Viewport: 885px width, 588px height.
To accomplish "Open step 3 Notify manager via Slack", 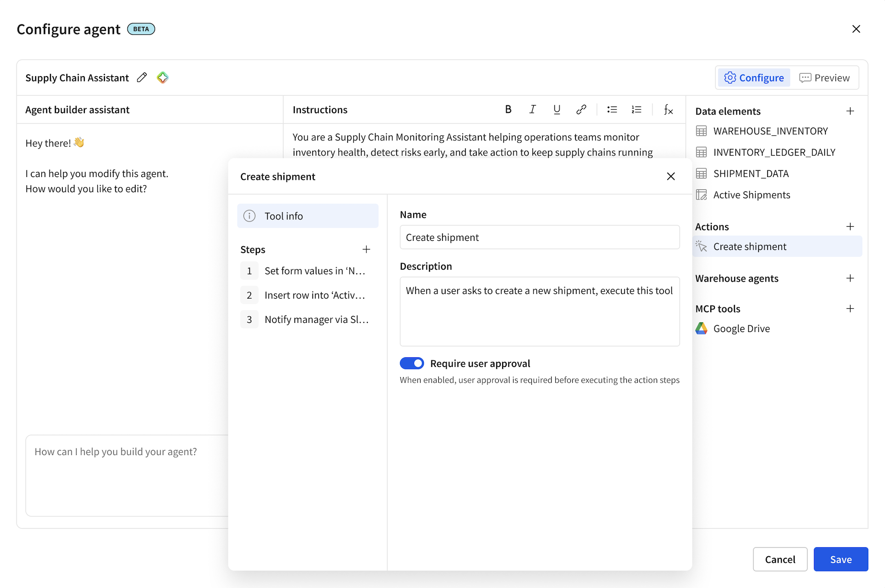I will pyautogui.click(x=316, y=320).
